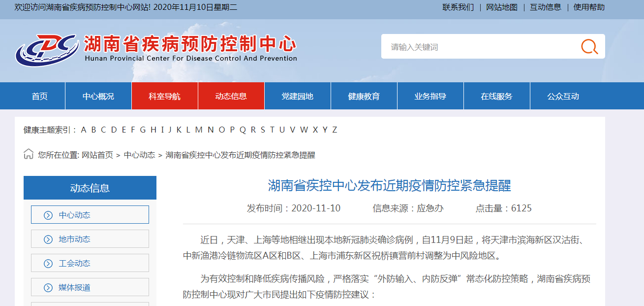Choose letter Z in 健康主题索引
The height and width of the screenshot is (306, 644).
pos(335,130)
